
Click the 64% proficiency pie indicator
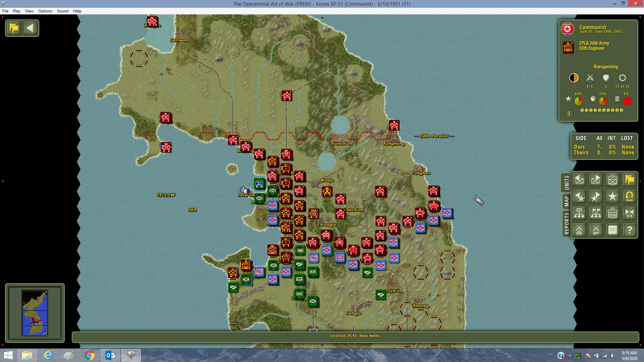579,101
